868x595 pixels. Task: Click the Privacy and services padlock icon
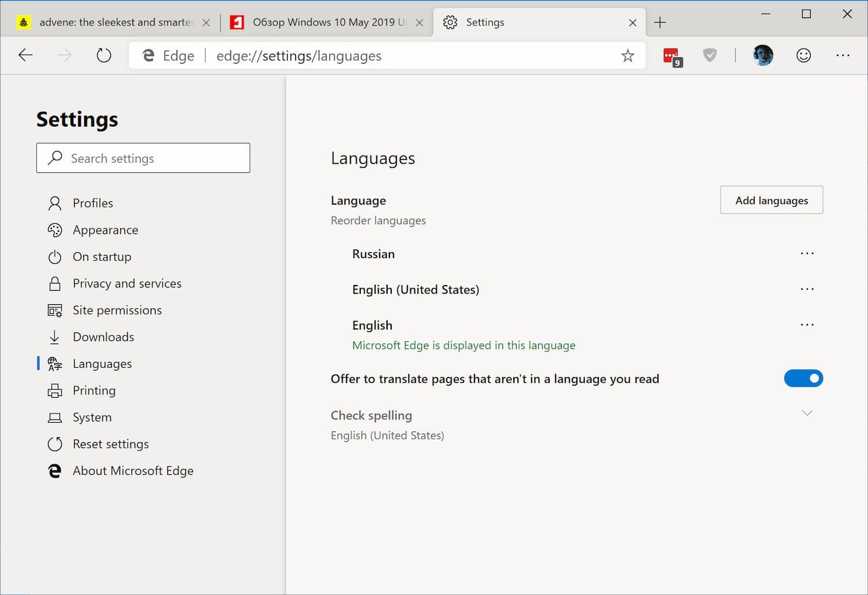click(55, 283)
